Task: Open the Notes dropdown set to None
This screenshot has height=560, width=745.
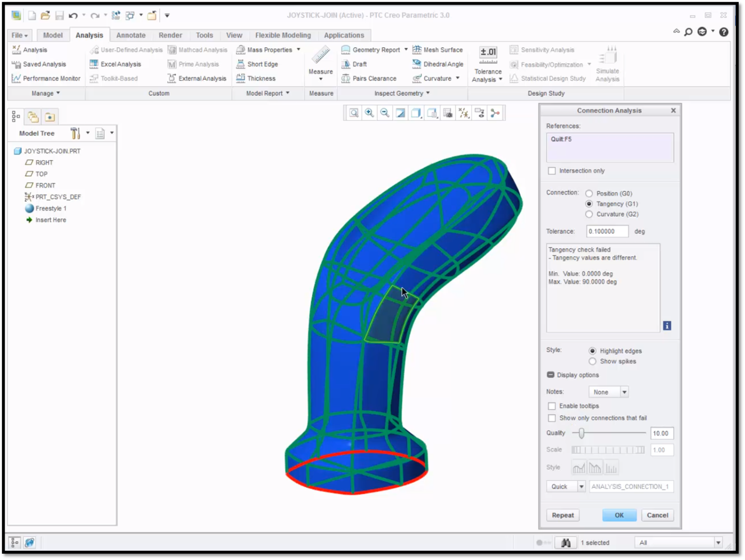Action: pyautogui.click(x=609, y=392)
